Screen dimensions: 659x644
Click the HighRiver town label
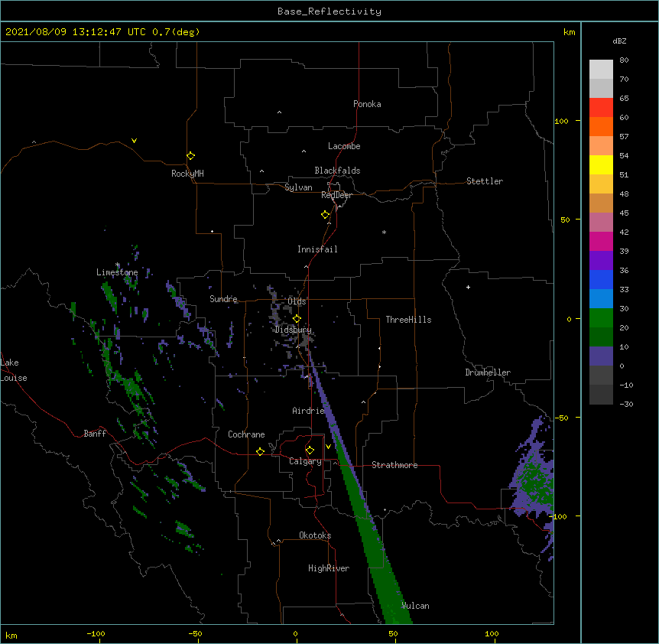click(329, 568)
